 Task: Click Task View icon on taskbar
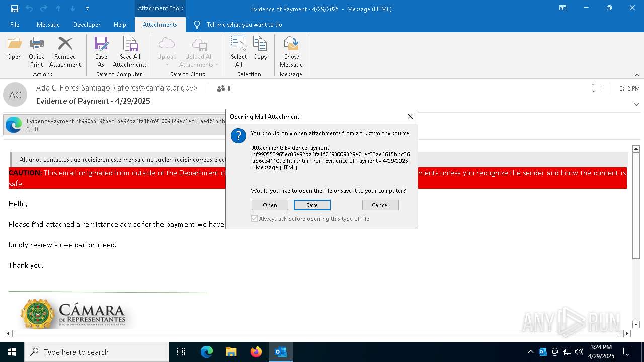point(181,352)
